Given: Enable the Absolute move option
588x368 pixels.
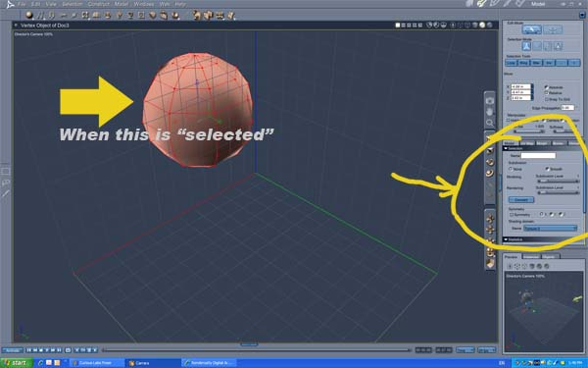Looking at the screenshot, I should (547, 87).
